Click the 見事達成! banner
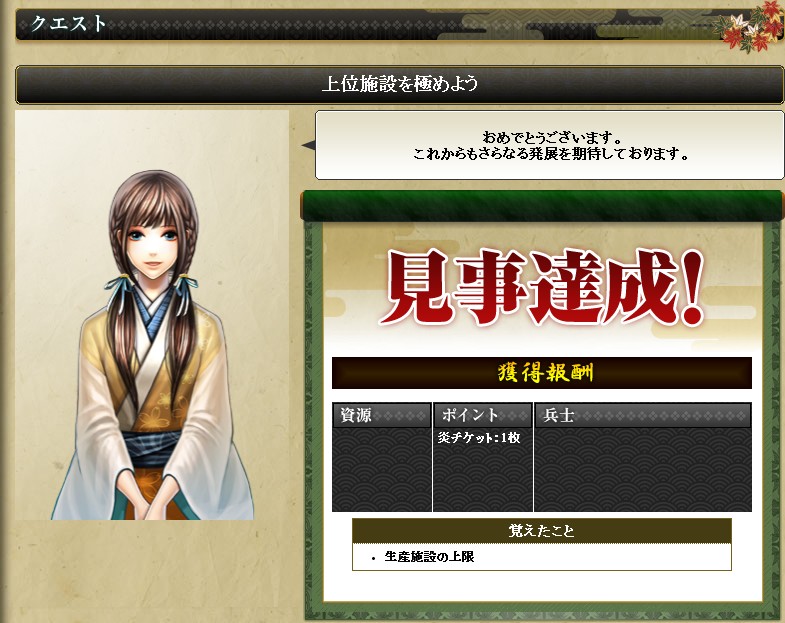The image size is (785, 623). coord(545,288)
